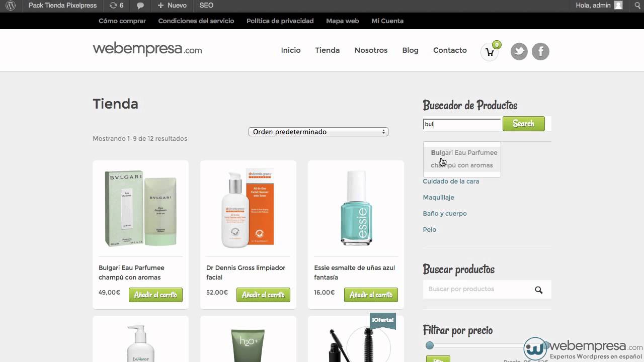Select the Bulgari Eau Parfumee search suggestion
The width and height of the screenshot is (644, 362).
tap(462, 159)
